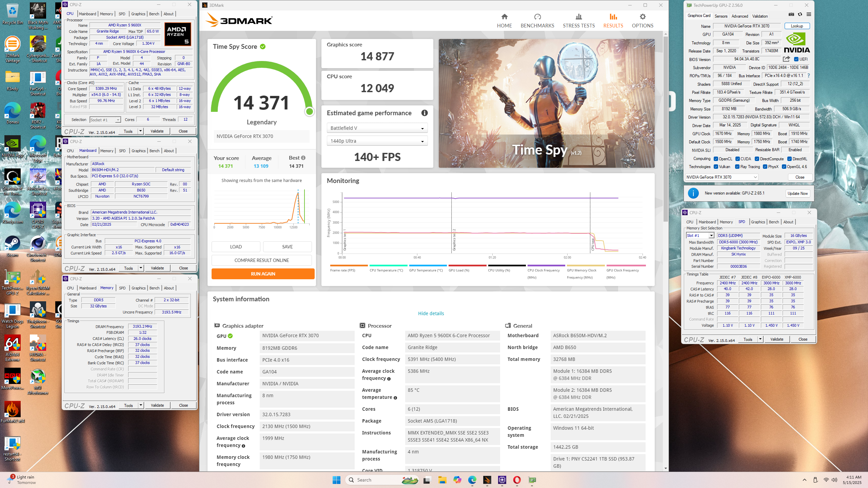Image resolution: width=868 pixels, height=488 pixels.
Task: Click Update Now in GPU-Z notification
Action: click(x=797, y=194)
